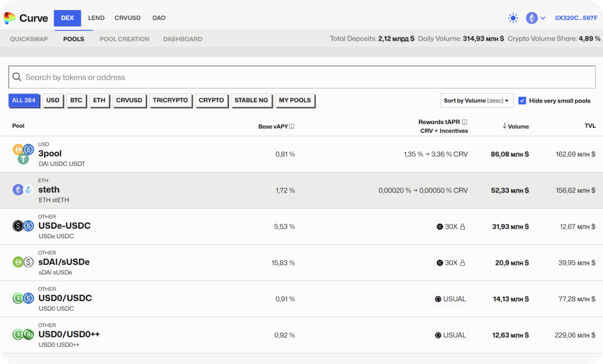The height and width of the screenshot is (364, 603).
Task: Uncheck Hide very small pools
Action: tap(522, 101)
